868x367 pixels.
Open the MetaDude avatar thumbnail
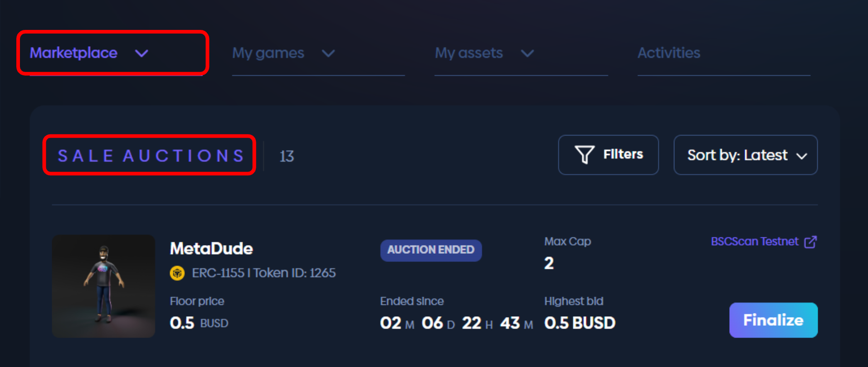(x=103, y=286)
